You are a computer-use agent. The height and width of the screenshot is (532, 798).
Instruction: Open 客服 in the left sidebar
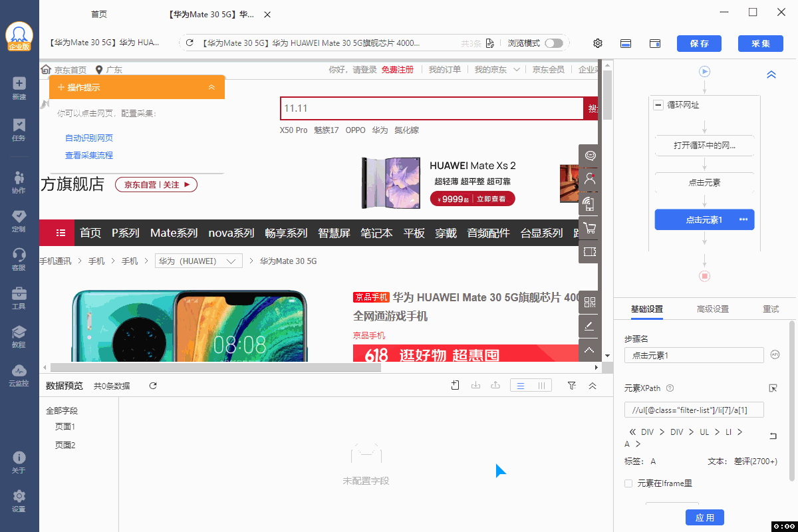point(19,259)
